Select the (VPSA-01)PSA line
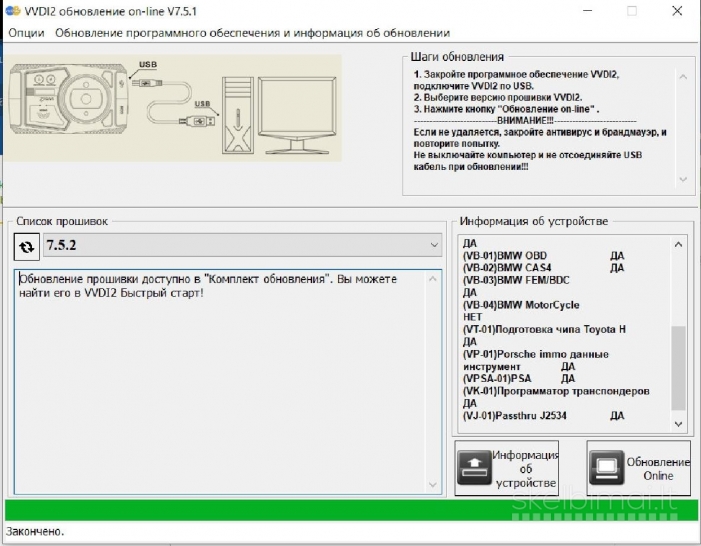Image resolution: width=701 pixels, height=546 pixels. pos(519,379)
